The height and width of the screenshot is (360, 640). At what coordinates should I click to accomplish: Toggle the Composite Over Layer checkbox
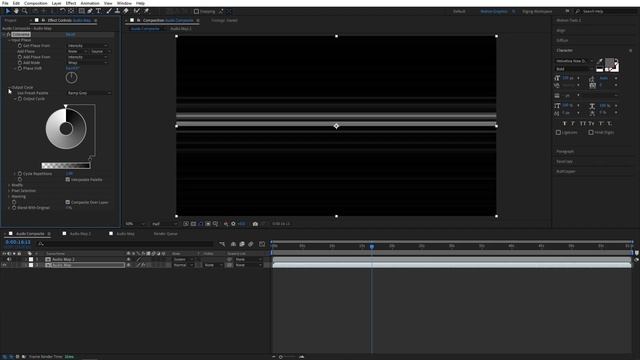(68, 202)
